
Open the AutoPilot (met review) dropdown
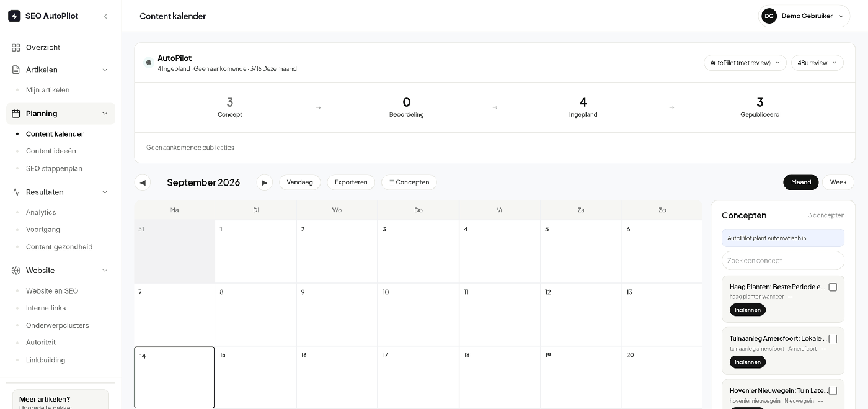pos(745,63)
